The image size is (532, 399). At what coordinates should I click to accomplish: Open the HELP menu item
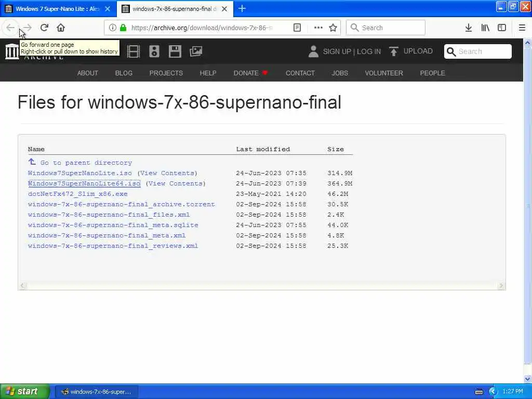pos(208,73)
